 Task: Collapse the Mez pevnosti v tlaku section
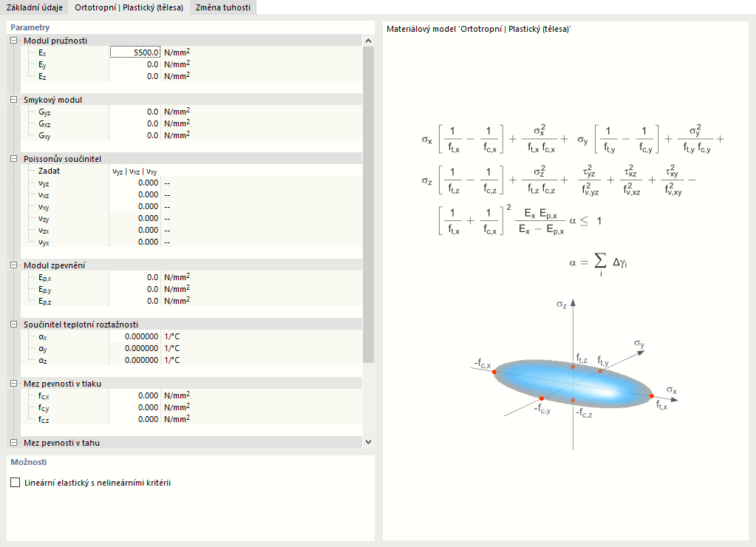click(14, 384)
